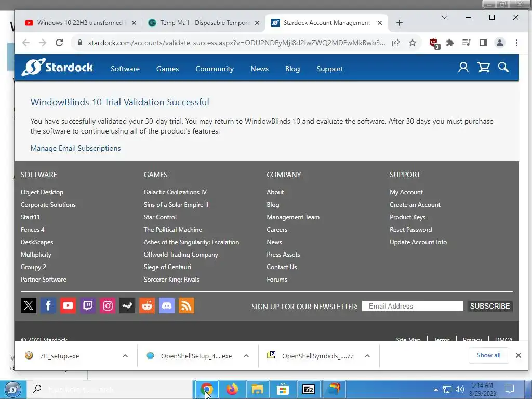The height and width of the screenshot is (399, 532).
Task: Open the volume icon in system tray
Action: pyautogui.click(x=460, y=389)
